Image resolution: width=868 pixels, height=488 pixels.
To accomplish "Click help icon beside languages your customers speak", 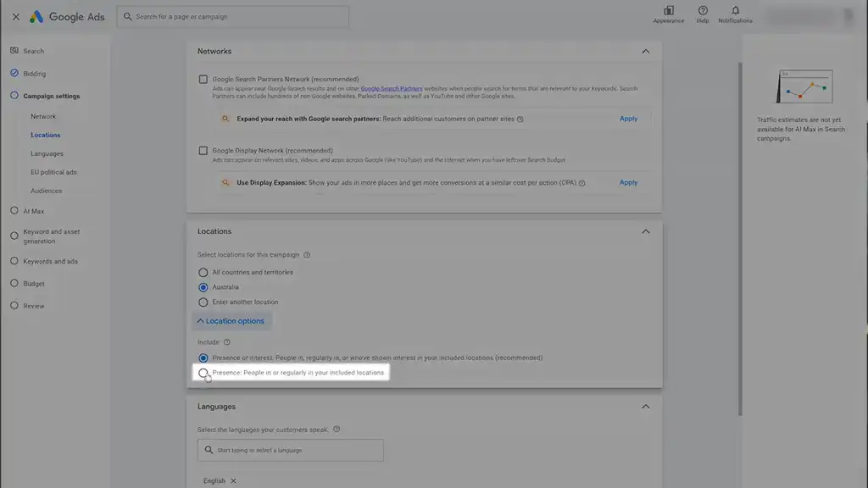I will (336, 430).
